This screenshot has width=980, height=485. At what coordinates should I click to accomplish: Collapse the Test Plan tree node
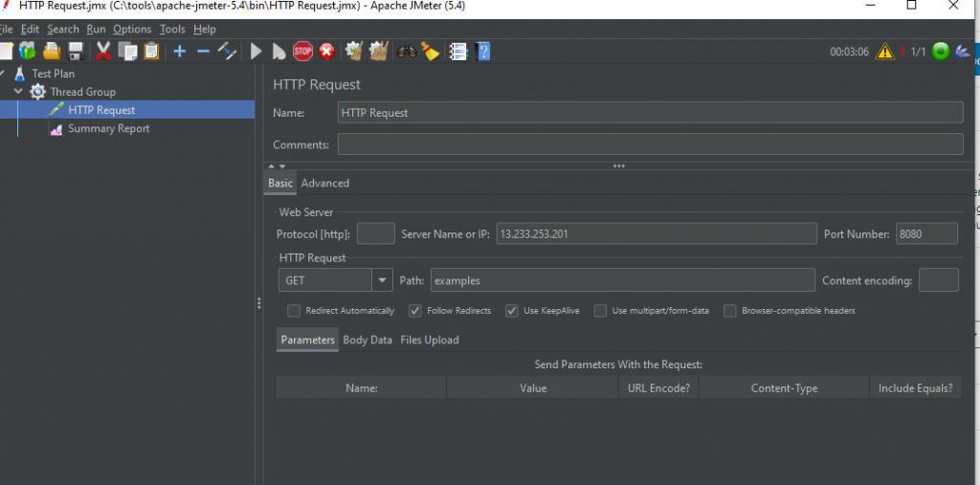click(x=3, y=74)
